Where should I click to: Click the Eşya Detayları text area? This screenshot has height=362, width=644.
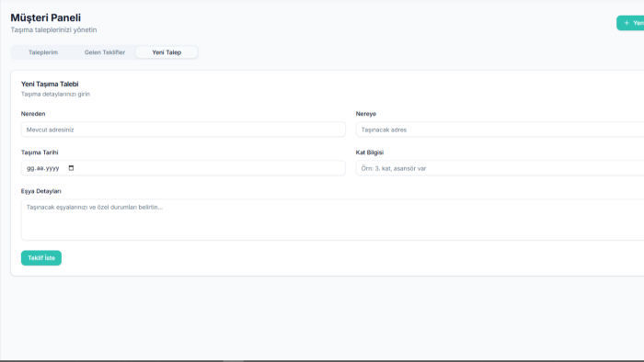click(333, 220)
